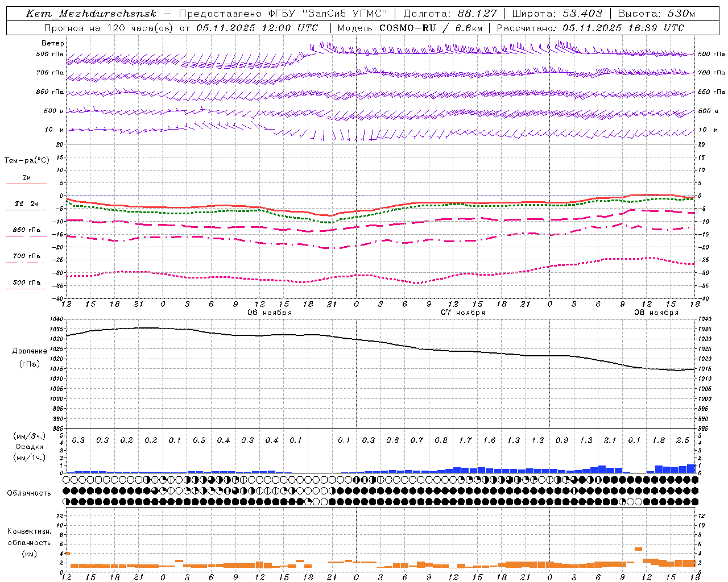Screen dimensions: 728x582
Task: Click the left temperature axis label -40
Action: [57, 298]
